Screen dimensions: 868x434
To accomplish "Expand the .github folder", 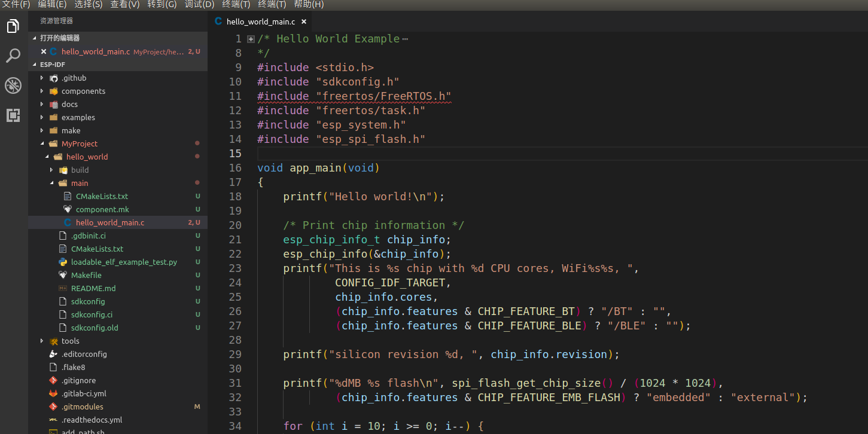I will coord(42,78).
